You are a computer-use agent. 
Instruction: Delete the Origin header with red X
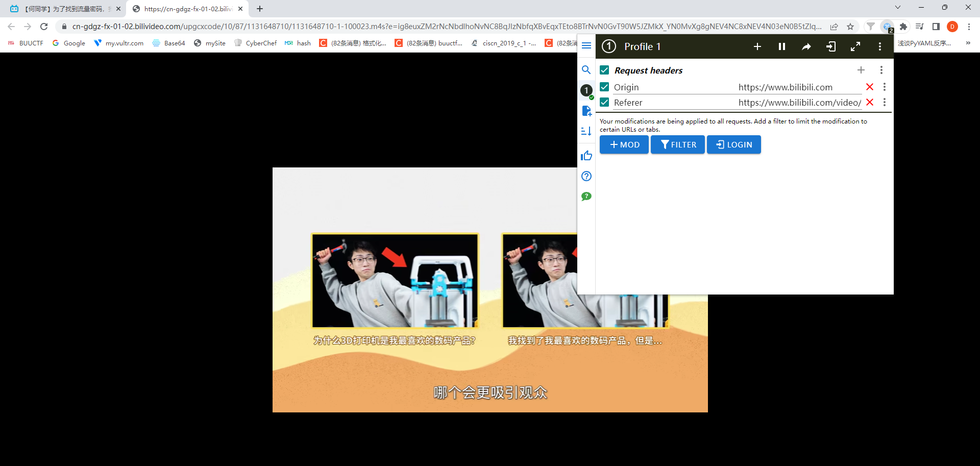pyautogui.click(x=870, y=87)
